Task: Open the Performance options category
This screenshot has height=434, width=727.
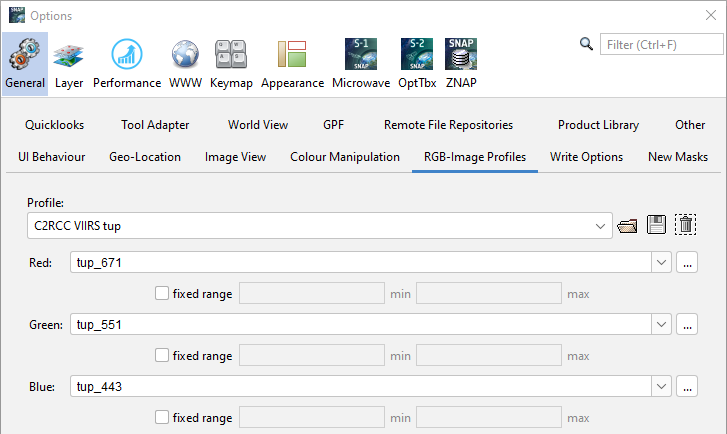Action: tap(127, 64)
